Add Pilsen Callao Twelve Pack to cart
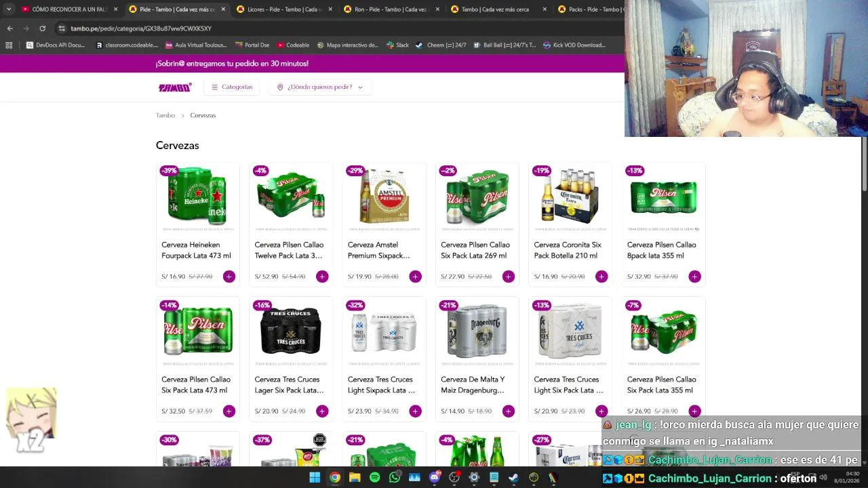The height and width of the screenshot is (488, 868). coord(322,277)
